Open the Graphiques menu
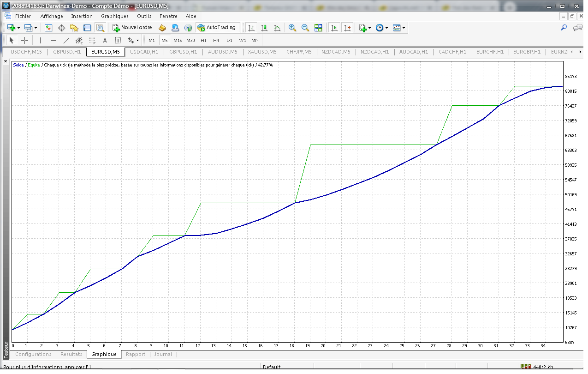 114,16
